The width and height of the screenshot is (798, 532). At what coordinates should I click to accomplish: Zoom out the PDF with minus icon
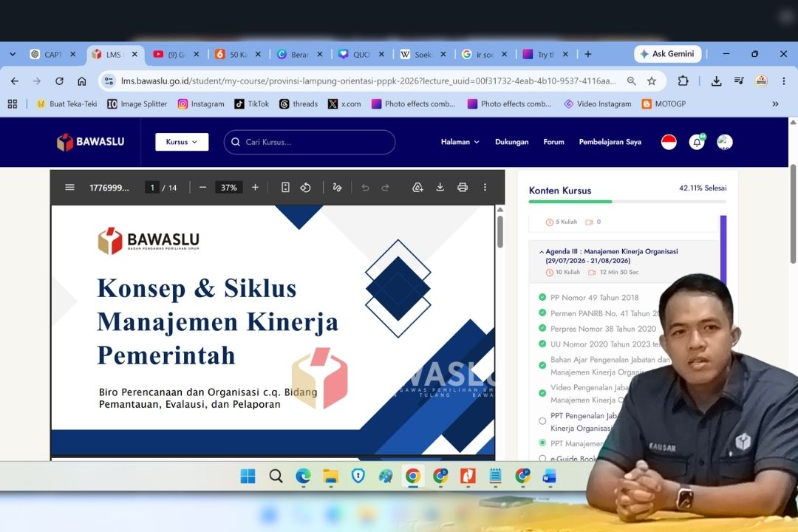[202, 188]
